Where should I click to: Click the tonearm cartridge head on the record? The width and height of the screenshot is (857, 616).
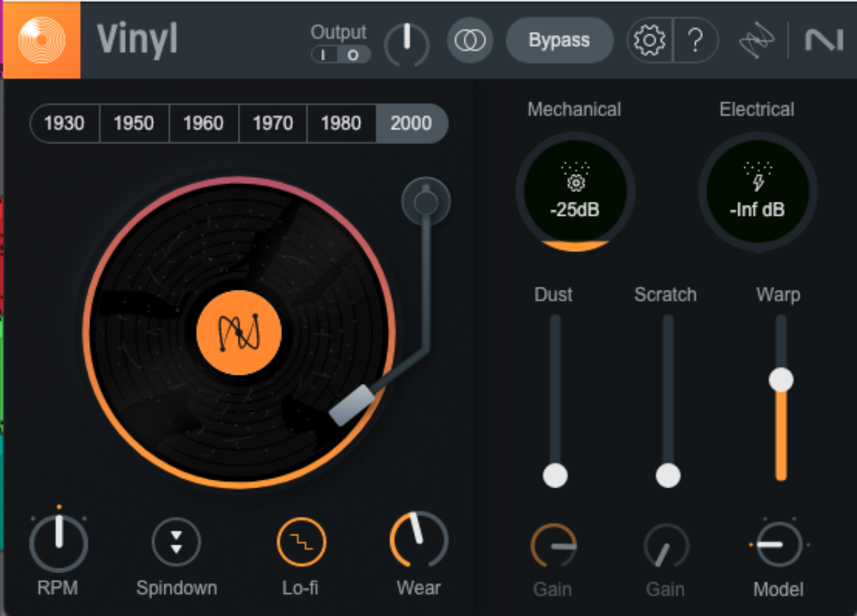click(351, 405)
